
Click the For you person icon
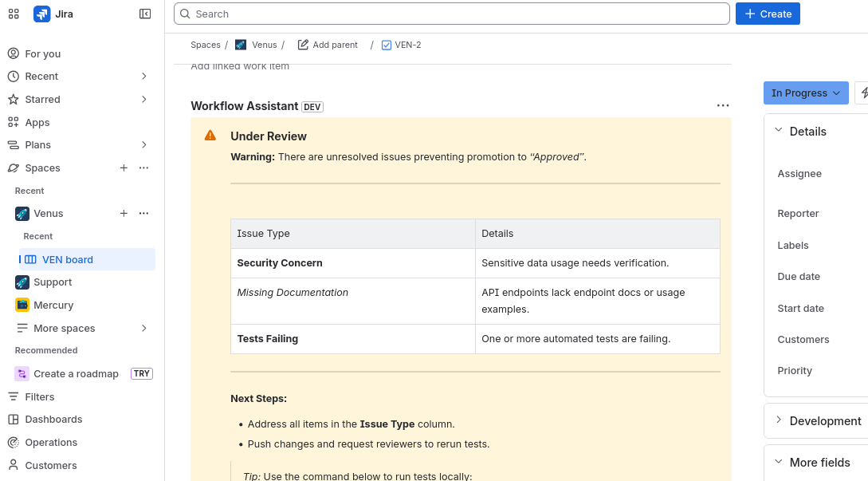click(14, 53)
